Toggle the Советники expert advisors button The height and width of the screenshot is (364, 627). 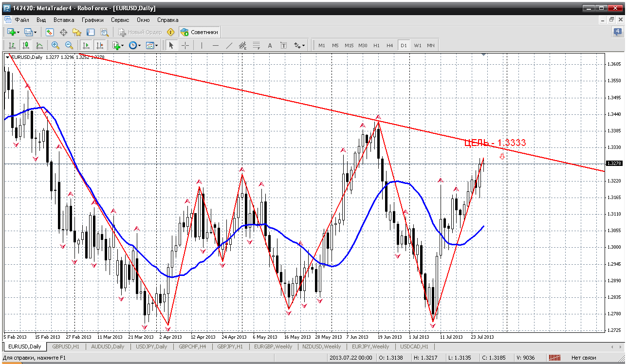click(x=200, y=32)
